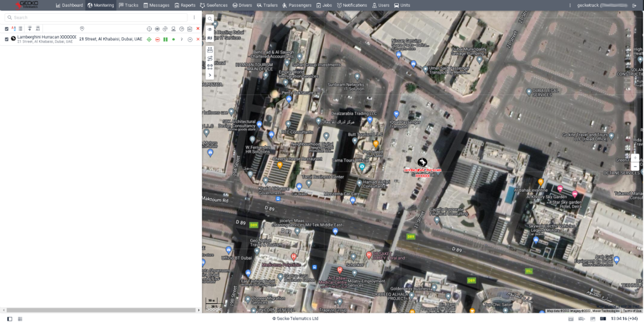Click the green pause bars icon for Lamborghini
This screenshot has width=644, height=322.
click(x=165, y=39)
